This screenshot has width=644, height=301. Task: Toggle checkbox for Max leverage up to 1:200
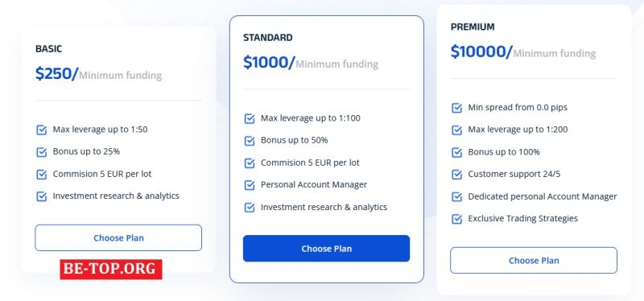click(456, 130)
